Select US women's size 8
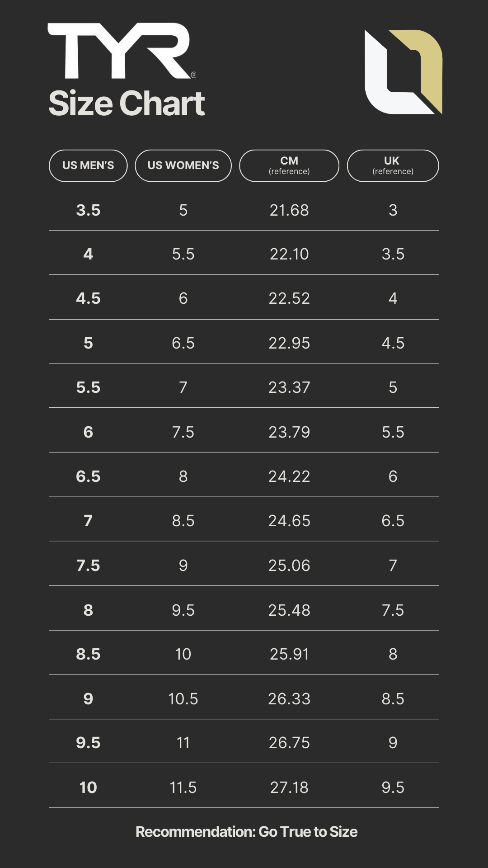Screen dimensions: 488x868 pos(183,476)
